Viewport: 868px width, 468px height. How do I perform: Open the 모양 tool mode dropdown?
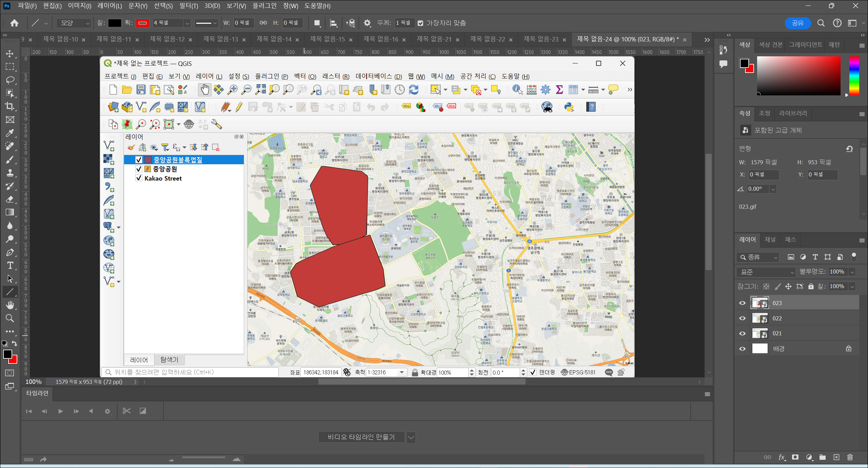pyautogui.click(x=74, y=23)
